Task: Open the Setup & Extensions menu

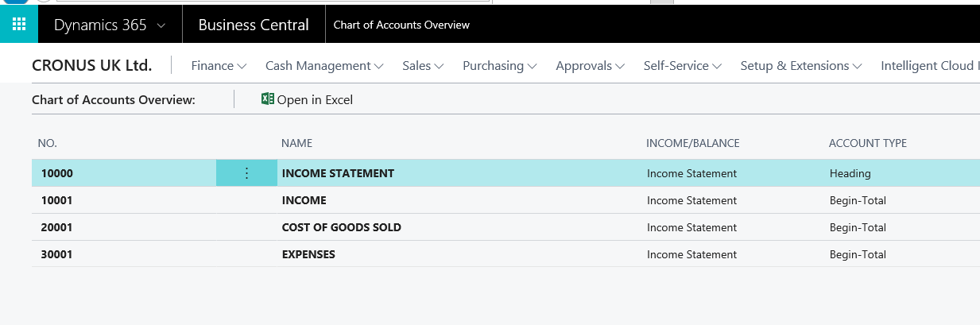Action: [x=800, y=66]
